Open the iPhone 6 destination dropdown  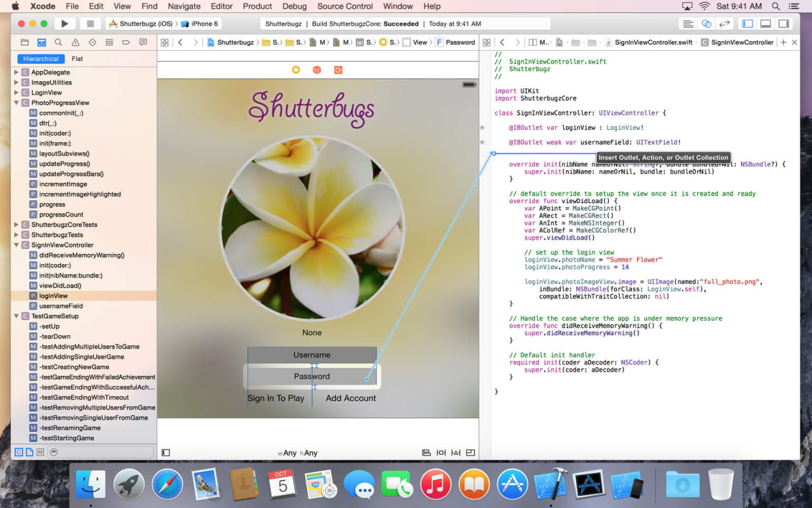[200, 23]
